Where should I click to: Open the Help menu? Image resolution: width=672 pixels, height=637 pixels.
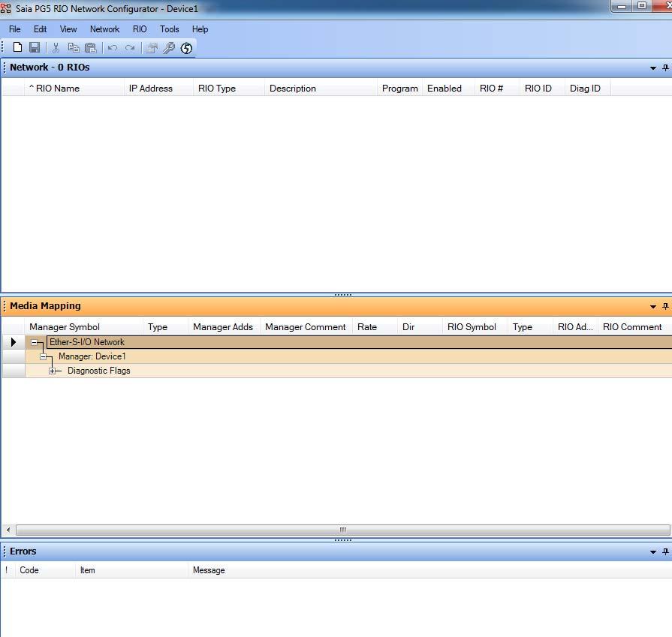click(200, 29)
